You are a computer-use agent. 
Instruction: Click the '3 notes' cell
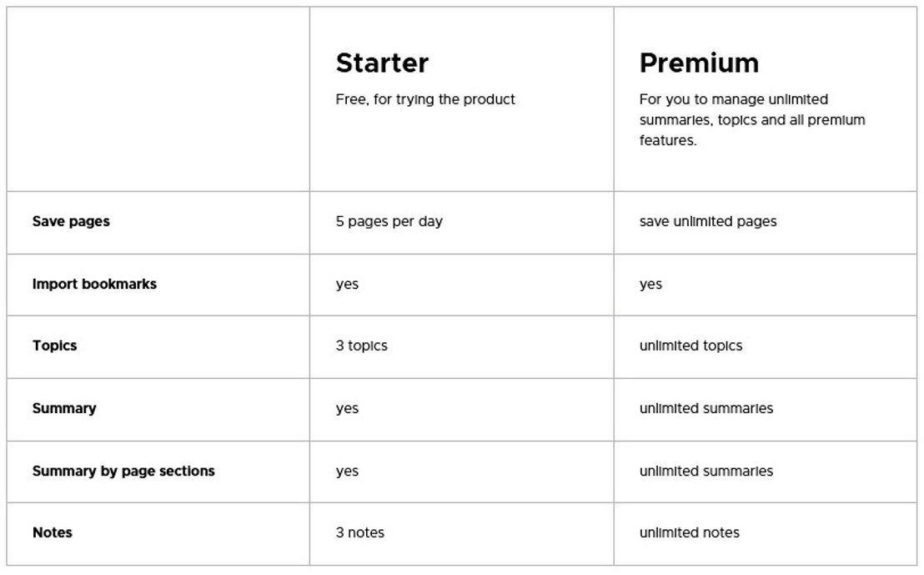[x=360, y=532]
